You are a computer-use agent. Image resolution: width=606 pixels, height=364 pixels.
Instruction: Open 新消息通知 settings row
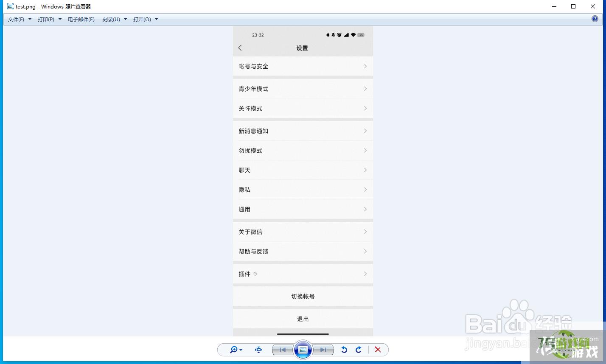303,131
